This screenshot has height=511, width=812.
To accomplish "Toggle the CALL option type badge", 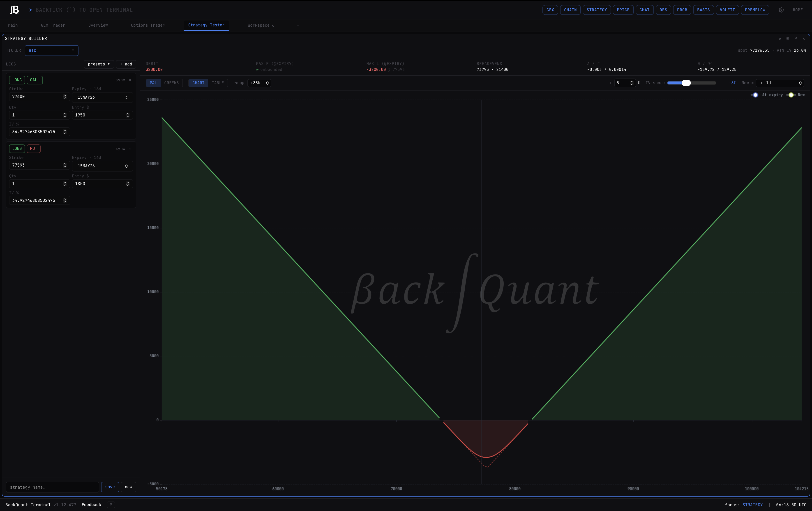I will (35, 80).
